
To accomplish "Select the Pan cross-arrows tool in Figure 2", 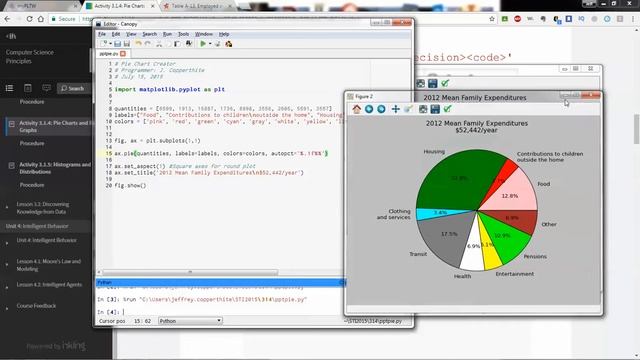I will 396,109.
